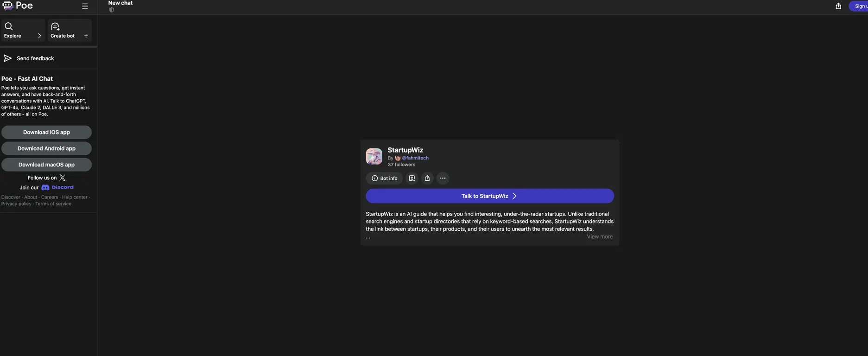Open the Careers footer link
The height and width of the screenshot is (356, 868).
pyautogui.click(x=50, y=197)
